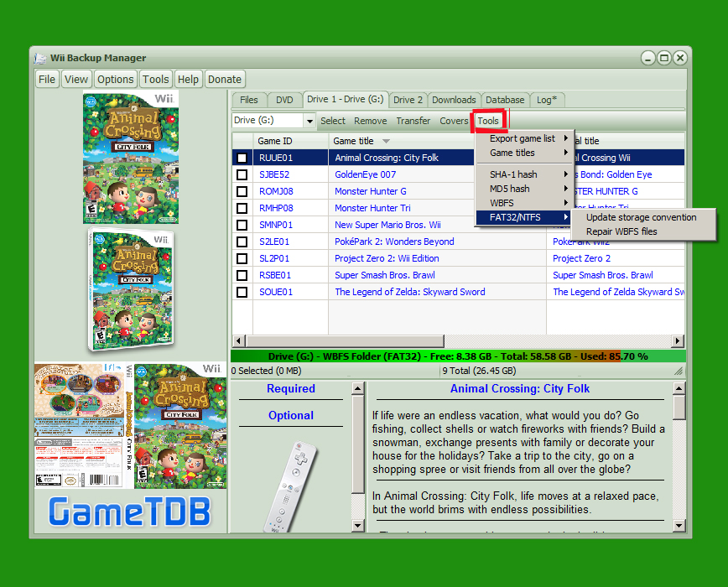The width and height of the screenshot is (728, 587).
Task: Open the View menu
Action: [x=76, y=80]
